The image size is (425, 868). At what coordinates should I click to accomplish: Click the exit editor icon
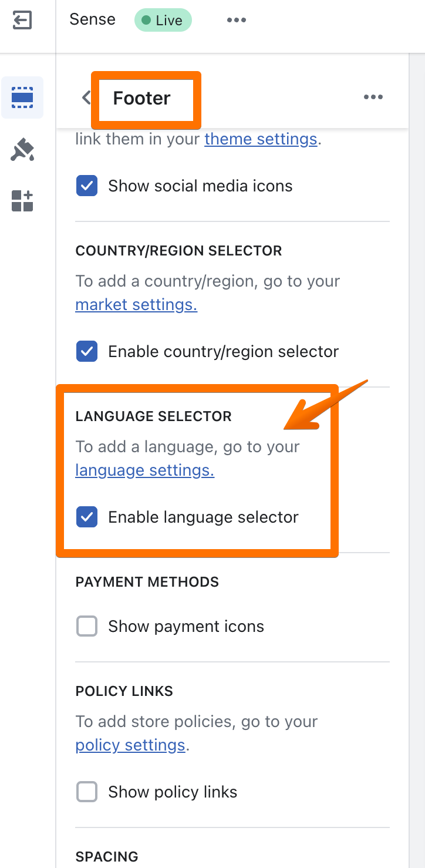coord(22,21)
